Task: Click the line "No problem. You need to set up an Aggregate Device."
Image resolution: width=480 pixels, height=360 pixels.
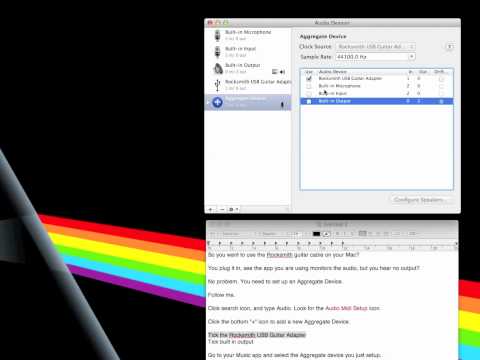Action: point(275,282)
